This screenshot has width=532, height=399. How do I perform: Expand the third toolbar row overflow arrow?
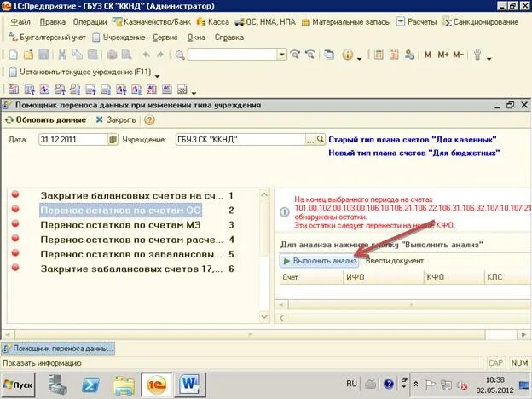[x=194, y=93]
